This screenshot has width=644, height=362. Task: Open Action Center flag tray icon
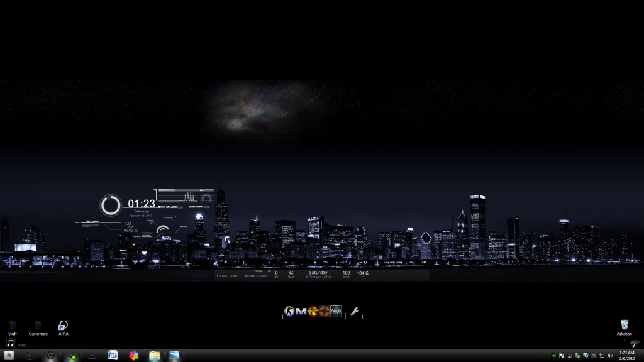[x=562, y=356]
